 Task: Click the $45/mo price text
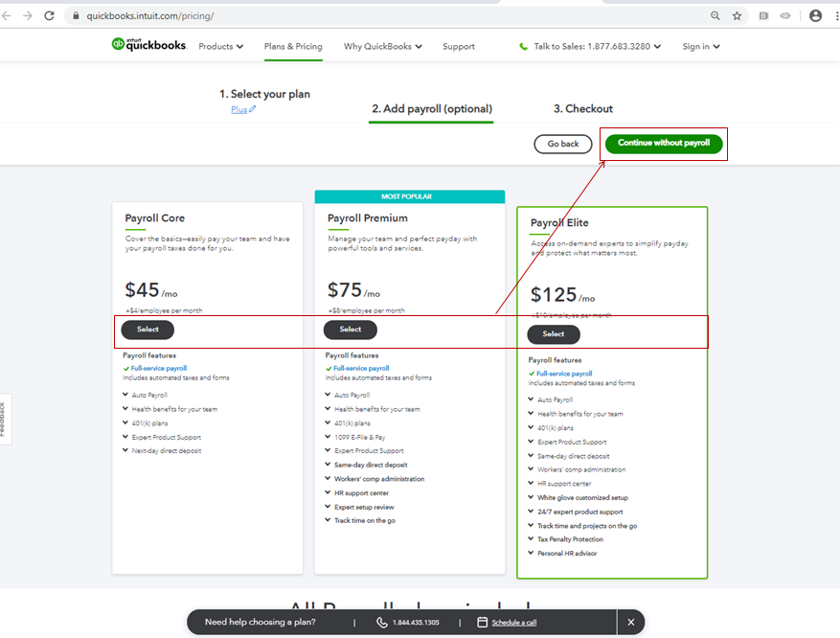pos(151,290)
